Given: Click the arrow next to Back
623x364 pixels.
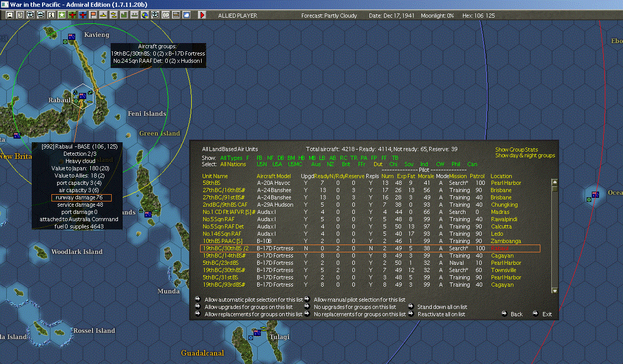Looking at the screenshot, I should point(504,314).
